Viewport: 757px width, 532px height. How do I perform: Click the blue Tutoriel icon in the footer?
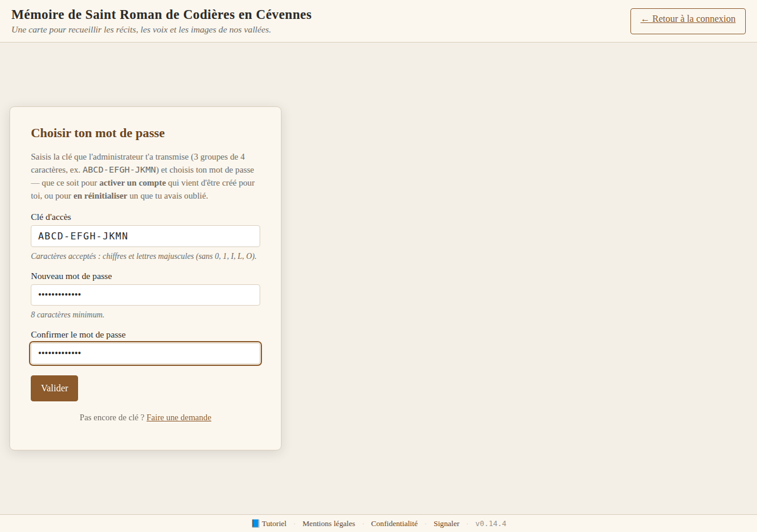coord(255,523)
